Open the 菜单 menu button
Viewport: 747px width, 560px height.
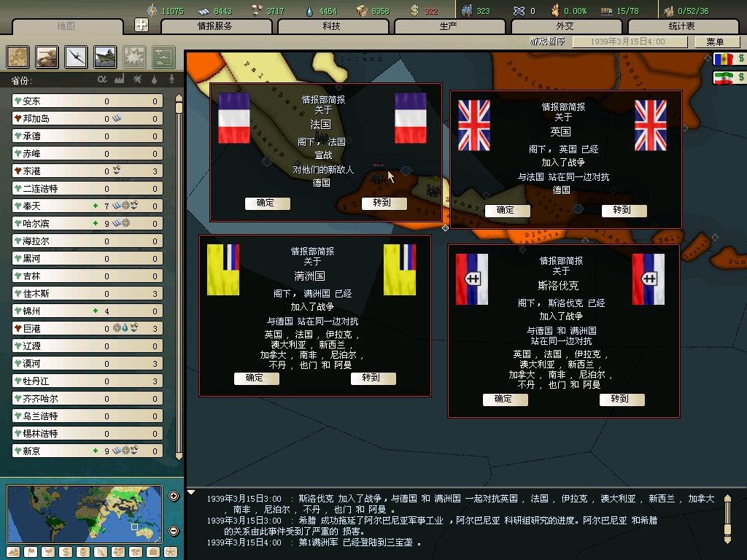click(716, 42)
